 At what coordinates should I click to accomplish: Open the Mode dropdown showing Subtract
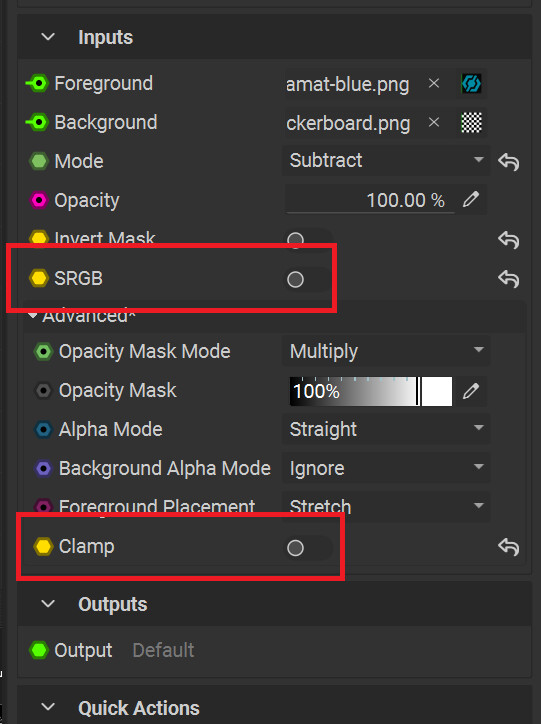point(386,161)
